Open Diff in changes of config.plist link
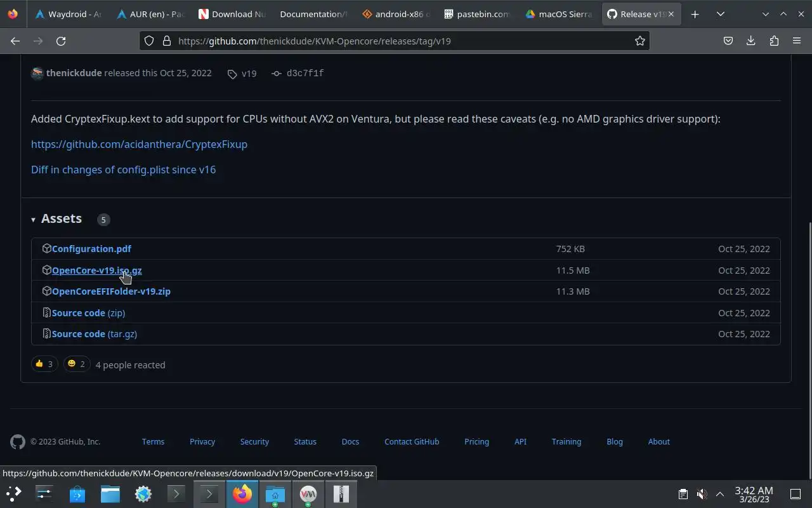Viewport: 812px width, 508px height. point(123,170)
